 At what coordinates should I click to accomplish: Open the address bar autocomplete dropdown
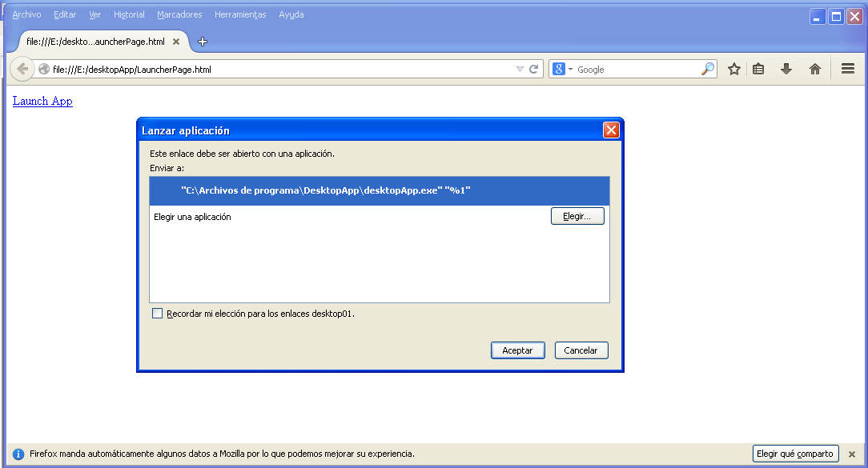520,69
